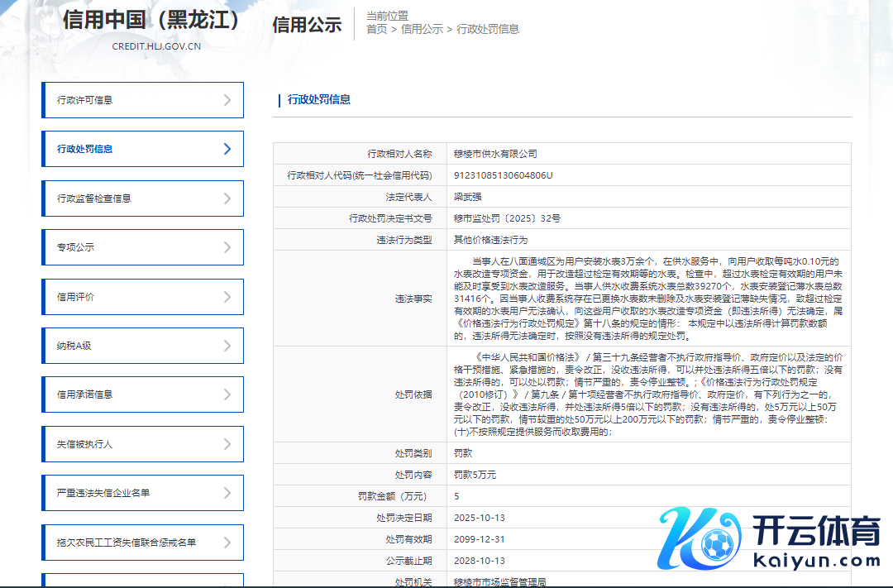Select 行政监督检查信息 in the sidebar

coord(93,198)
